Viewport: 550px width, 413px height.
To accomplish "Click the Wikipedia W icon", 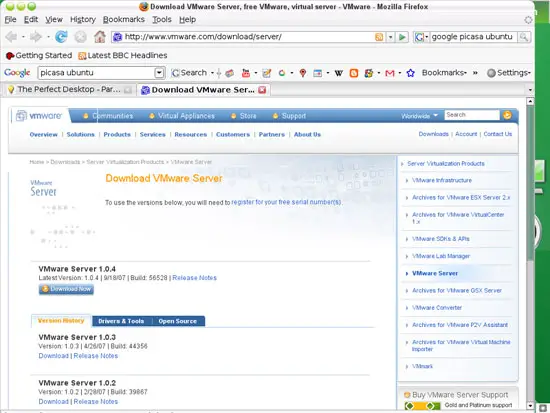I will 338,73.
